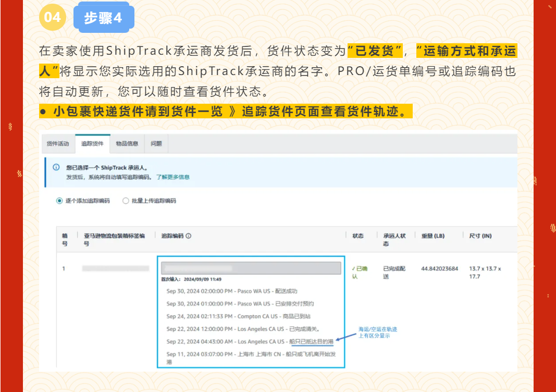Image resolution: width=556 pixels, height=392 pixels.
Task: Click the 重量 (LB) column header
Action: [x=433, y=236]
